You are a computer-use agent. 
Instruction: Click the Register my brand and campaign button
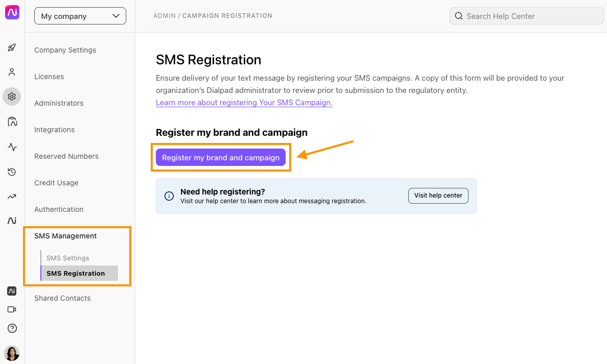point(221,157)
